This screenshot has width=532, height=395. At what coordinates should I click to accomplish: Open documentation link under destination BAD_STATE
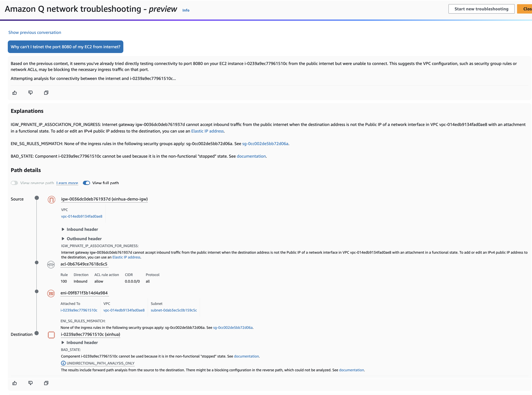coord(246,356)
